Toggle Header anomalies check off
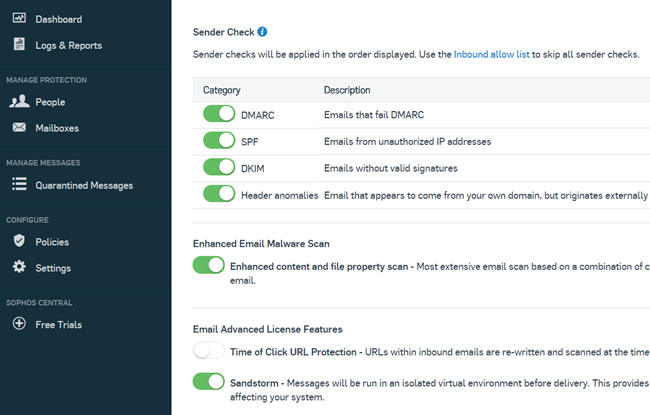 [219, 194]
